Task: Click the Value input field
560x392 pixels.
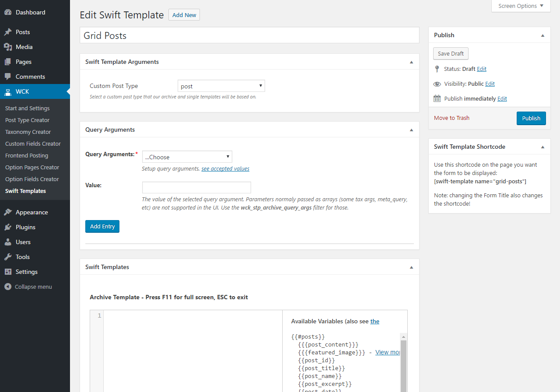Action: click(x=196, y=187)
